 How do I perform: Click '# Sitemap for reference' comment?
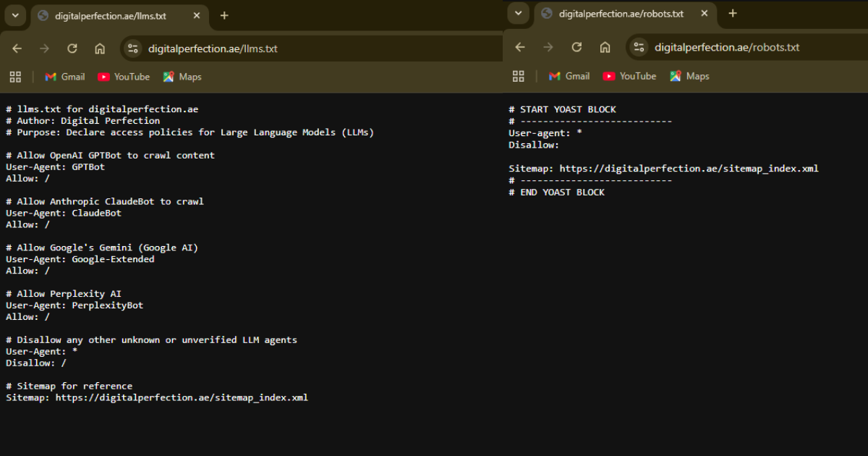coord(69,386)
